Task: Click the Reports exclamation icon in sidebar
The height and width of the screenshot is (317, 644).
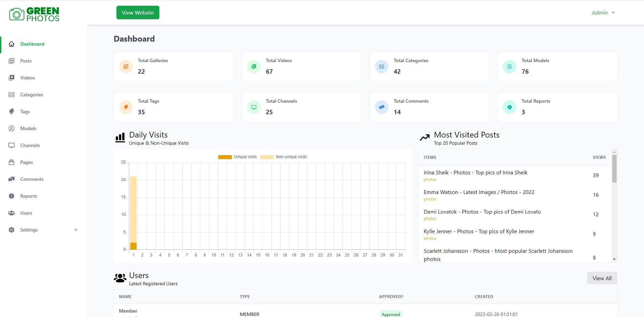Action: tap(12, 196)
